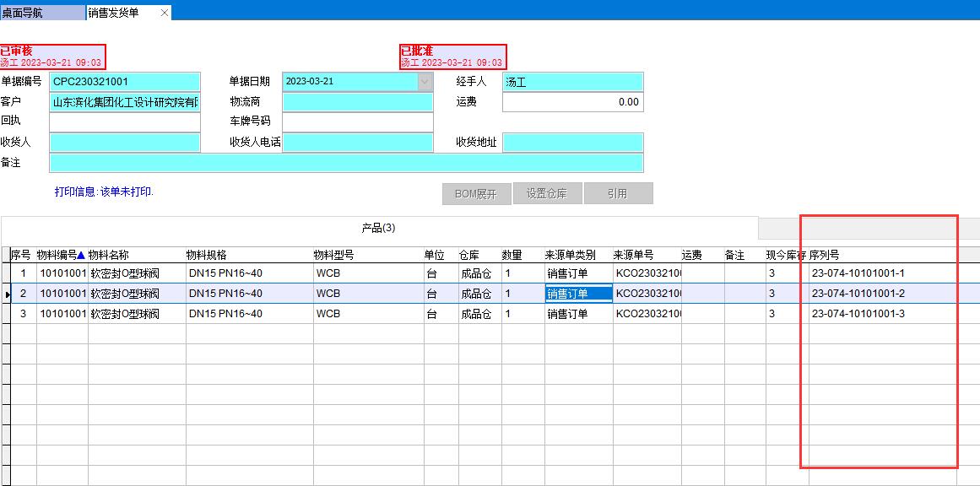The image size is (980, 486).
Task: Focus the 运费 amount field
Action: (572, 102)
